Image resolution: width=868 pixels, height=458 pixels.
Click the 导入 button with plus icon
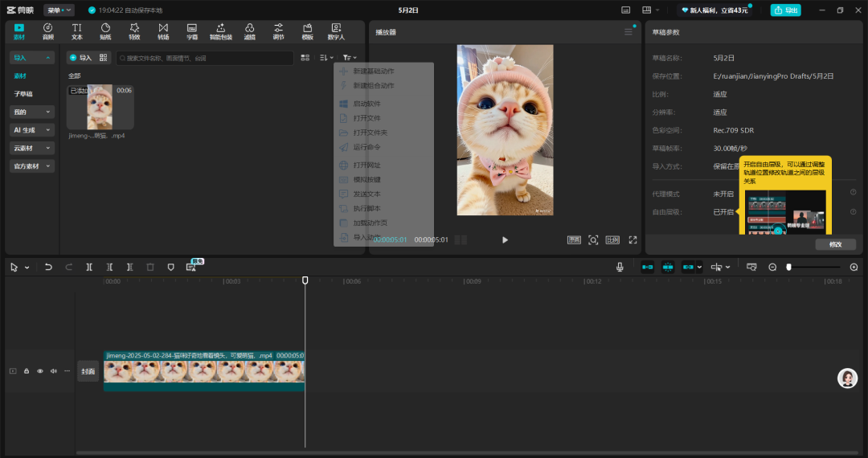tap(81, 58)
